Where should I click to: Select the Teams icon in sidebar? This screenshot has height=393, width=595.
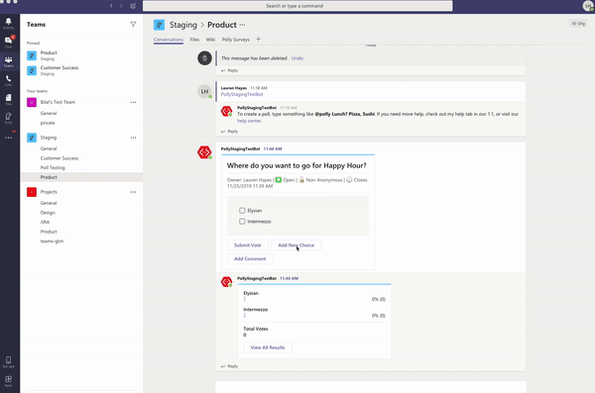click(8, 61)
